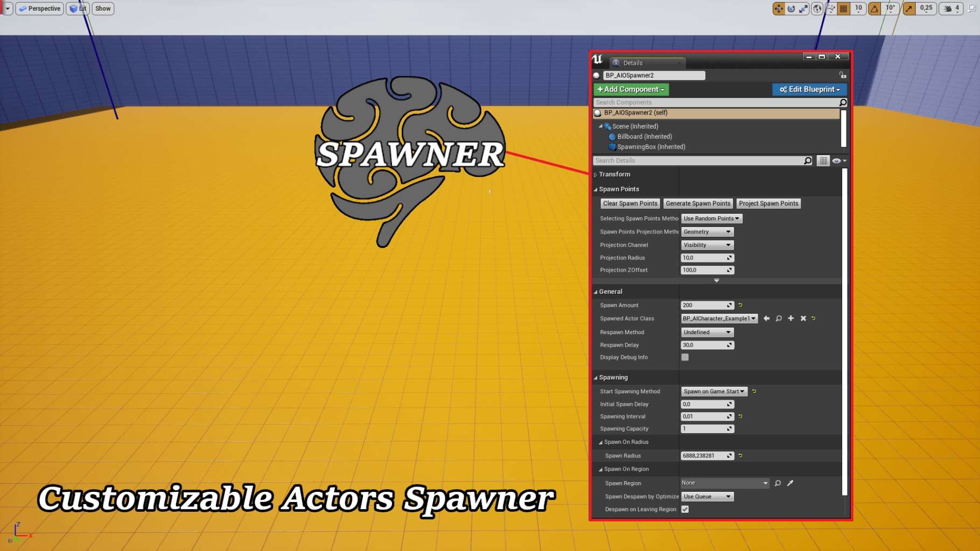The height and width of the screenshot is (551, 980).
Task: Enable Display Debug Info checkbox
Action: click(x=685, y=357)
